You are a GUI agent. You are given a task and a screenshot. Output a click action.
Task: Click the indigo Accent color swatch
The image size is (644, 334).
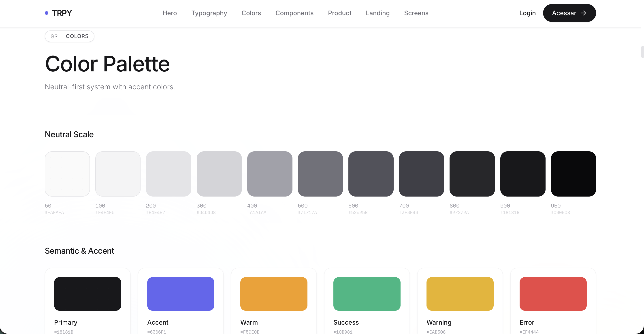click(x=181, y=294)
